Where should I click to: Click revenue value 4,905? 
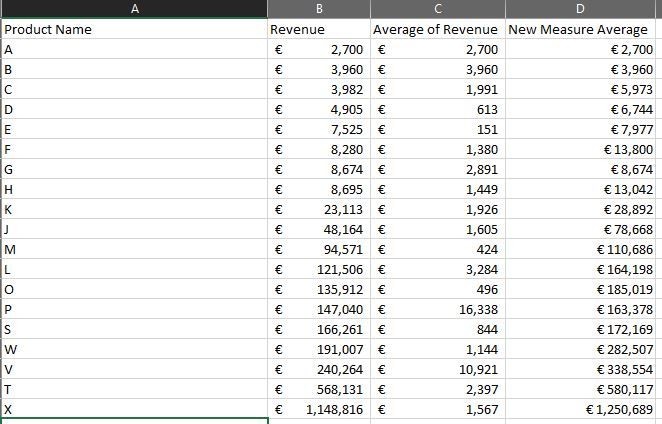(319, 109)
